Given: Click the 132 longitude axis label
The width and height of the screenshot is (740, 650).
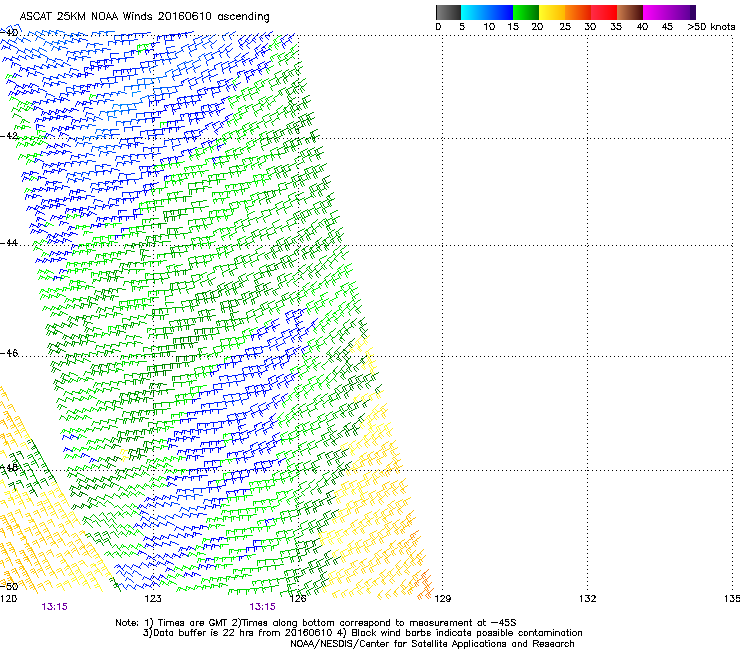Looking at the screenshot, I should pyautogui.click(x=587, y=599).
